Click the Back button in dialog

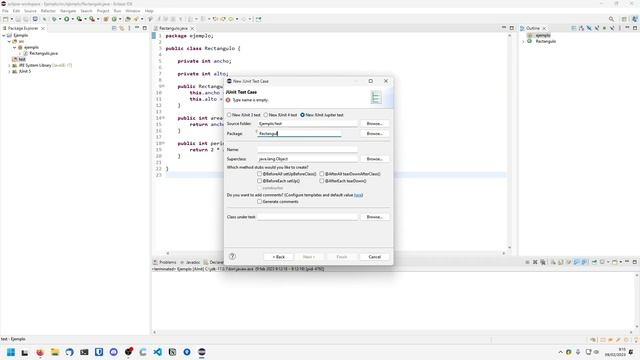(278, 257)
